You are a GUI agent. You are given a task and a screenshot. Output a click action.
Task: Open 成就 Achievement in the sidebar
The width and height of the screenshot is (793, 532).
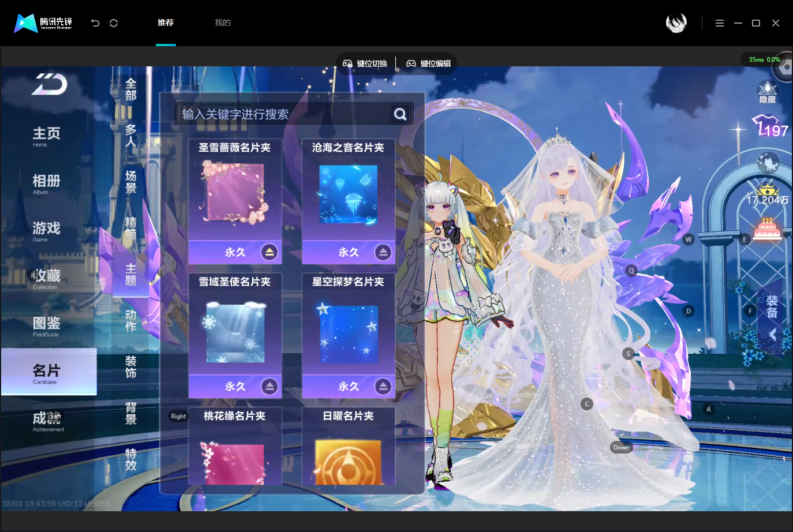[48, 421]
